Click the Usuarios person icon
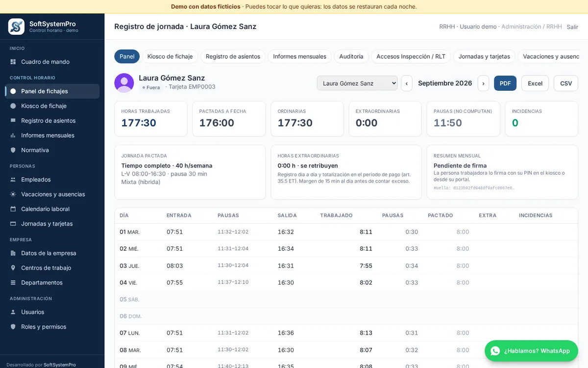Screen dimensions: 588x368 coord(13,312)
